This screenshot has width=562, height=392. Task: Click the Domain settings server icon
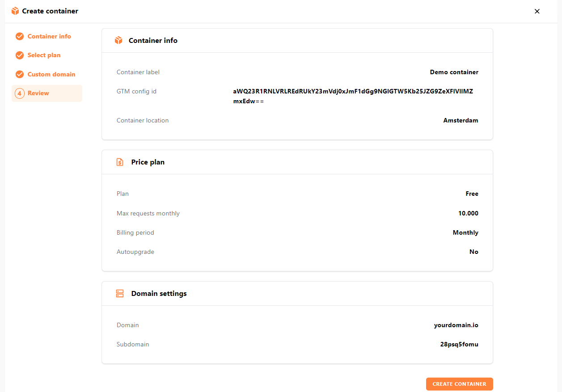click(x=119, y=294)
